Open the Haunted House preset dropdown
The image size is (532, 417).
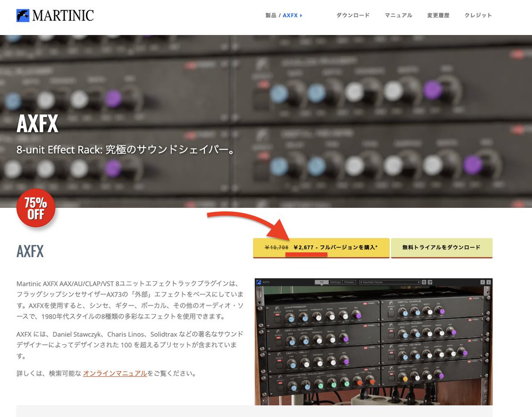point(390,282)
